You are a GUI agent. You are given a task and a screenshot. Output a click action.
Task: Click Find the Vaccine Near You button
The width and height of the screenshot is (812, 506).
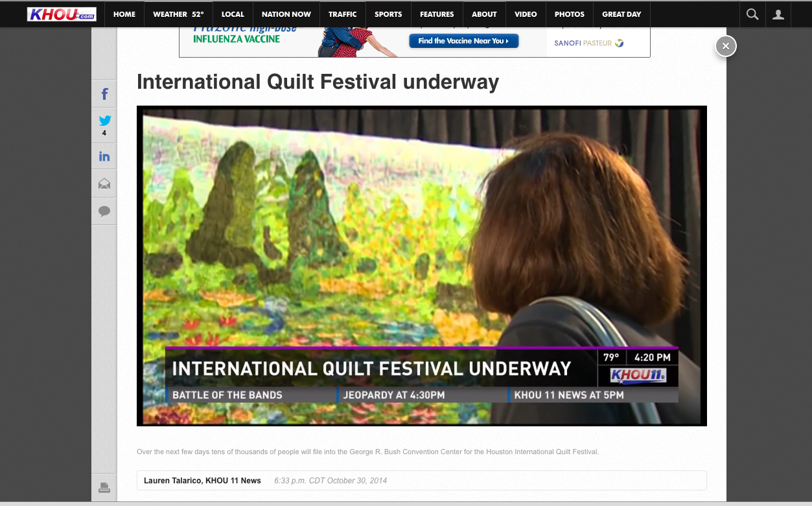tap(463, 41)
